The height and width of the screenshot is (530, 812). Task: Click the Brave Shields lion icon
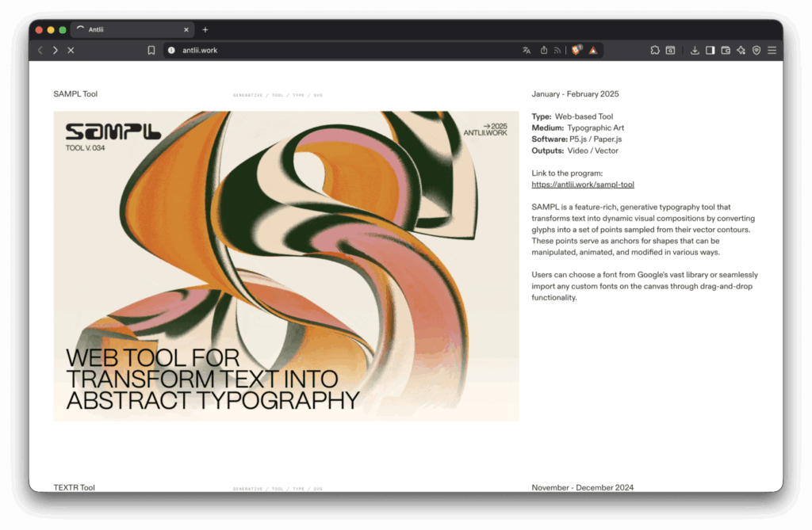click(576, 50)
